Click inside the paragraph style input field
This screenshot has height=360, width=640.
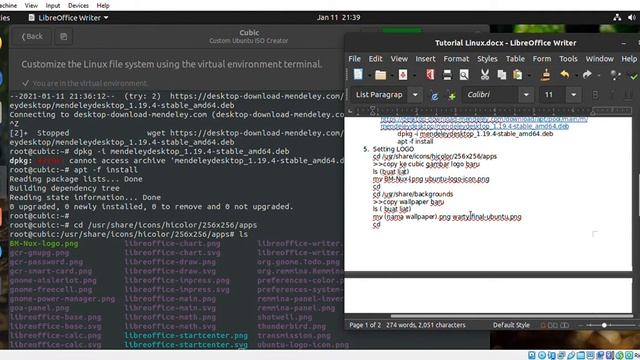pyautogui.click(x=379, y=95)
